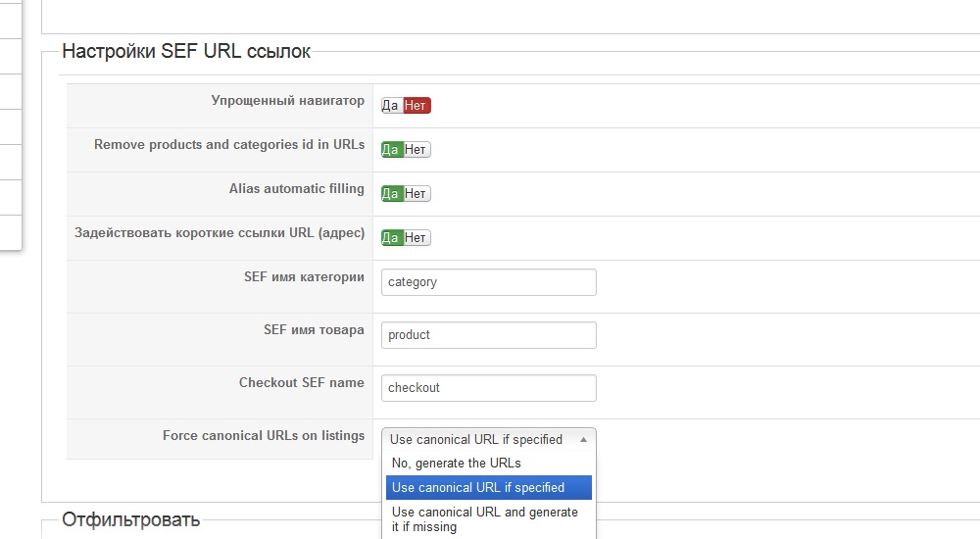Set Упрощенный навигатор to Нет
This screenshot has height=539, width=980.
416,106
